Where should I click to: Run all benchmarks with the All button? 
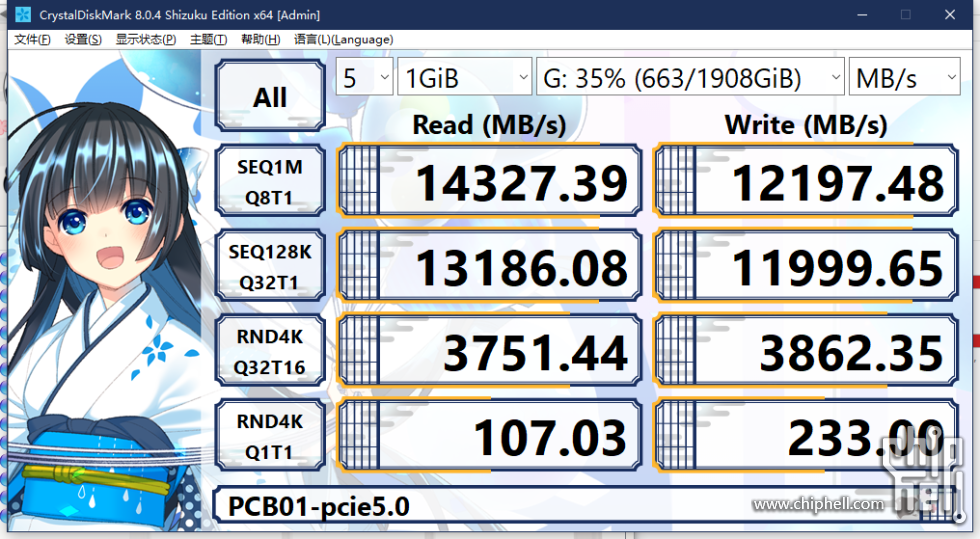(270, 96)
